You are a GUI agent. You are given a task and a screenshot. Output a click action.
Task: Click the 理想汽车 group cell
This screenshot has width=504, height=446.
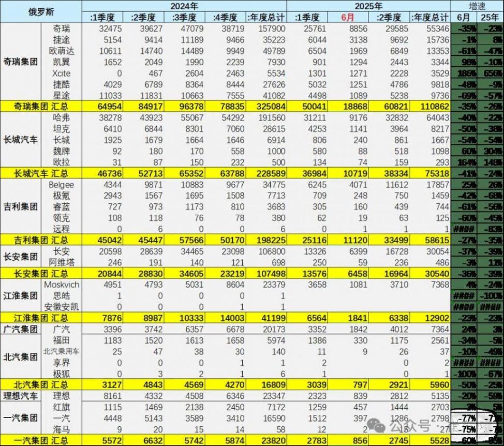click(x=20, y=396)
